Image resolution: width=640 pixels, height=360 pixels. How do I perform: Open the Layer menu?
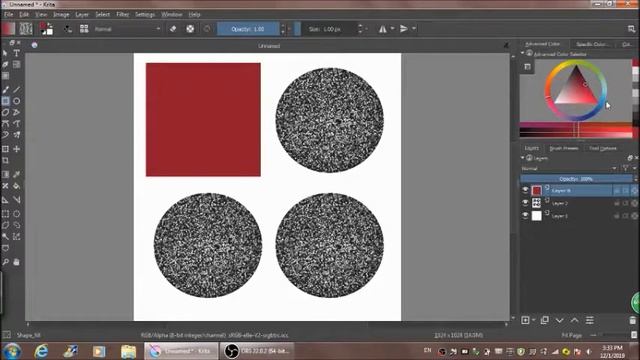coord(82,14)
